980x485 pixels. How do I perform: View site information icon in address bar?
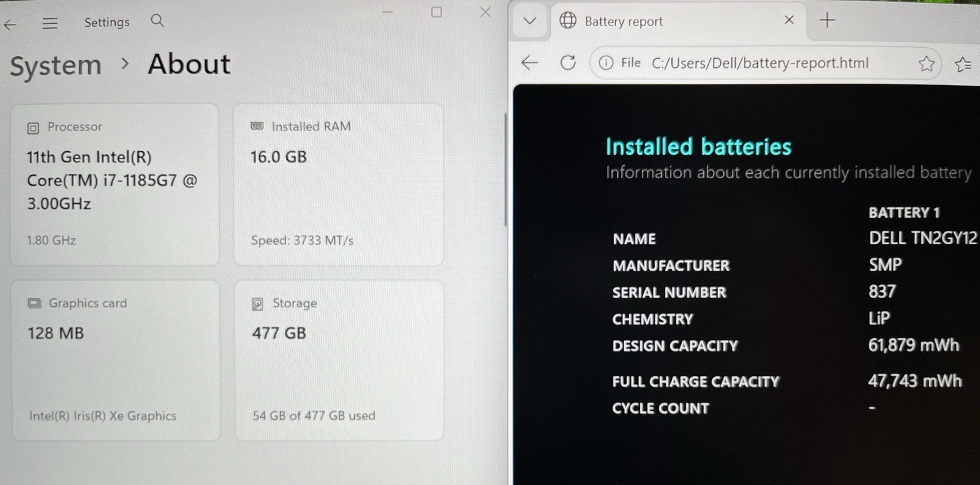(606, 63)
